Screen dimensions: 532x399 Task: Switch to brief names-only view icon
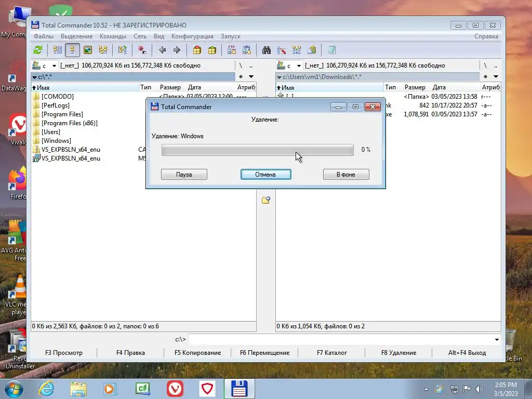[57, 50]
